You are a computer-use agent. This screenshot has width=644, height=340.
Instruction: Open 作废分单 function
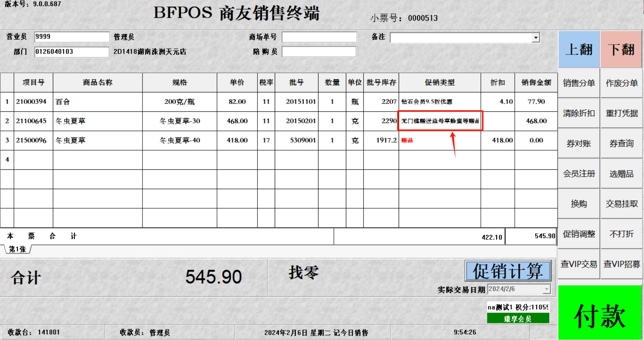tap(621, 83)
